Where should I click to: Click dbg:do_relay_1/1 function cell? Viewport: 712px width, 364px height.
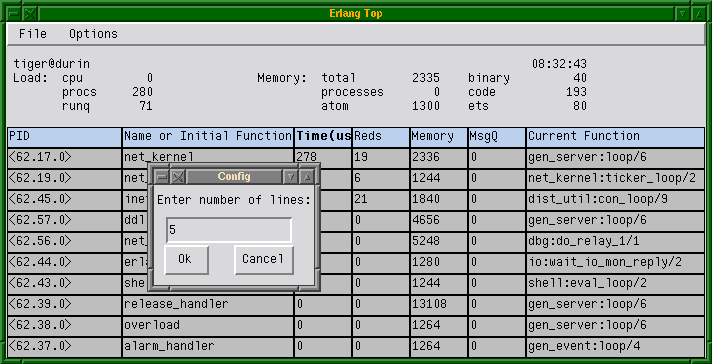[615, 241]
